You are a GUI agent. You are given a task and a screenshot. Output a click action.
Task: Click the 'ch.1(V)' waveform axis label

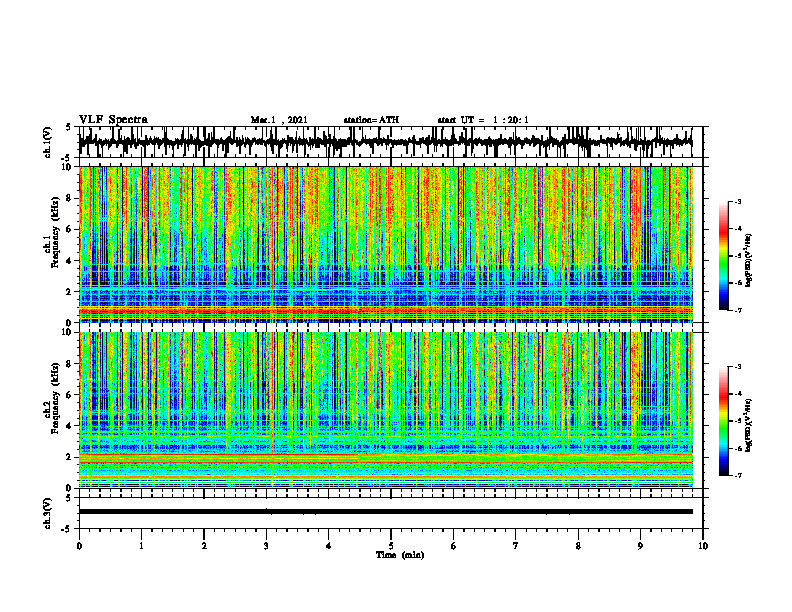click(48, 142)
